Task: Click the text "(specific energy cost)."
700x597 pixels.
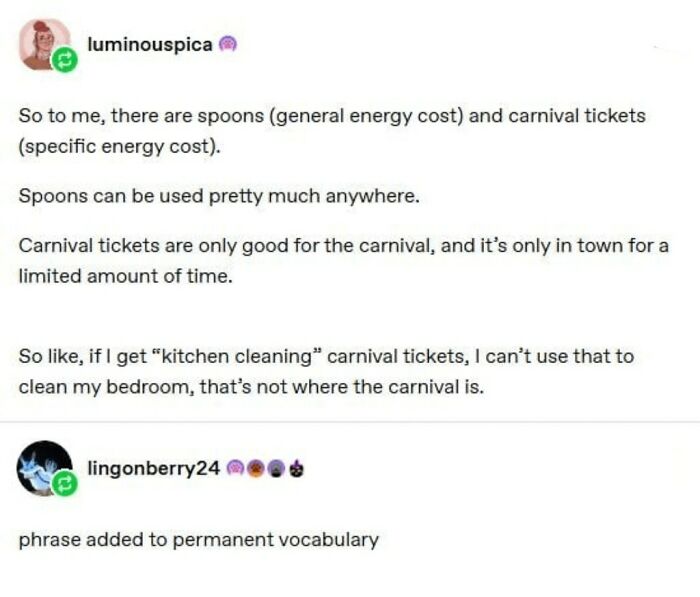Action: 119,146
